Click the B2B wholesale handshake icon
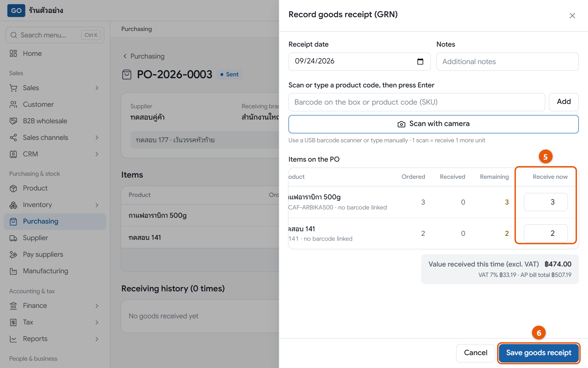The image size is (588, 368). click(x=13, y=121)
